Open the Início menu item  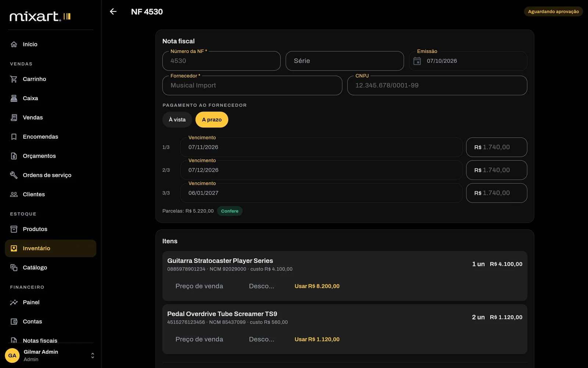(x=51, y=44)
